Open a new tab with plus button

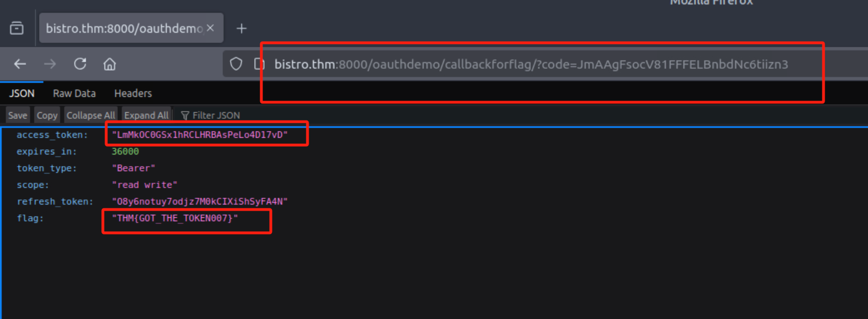[x=241, y=28]
